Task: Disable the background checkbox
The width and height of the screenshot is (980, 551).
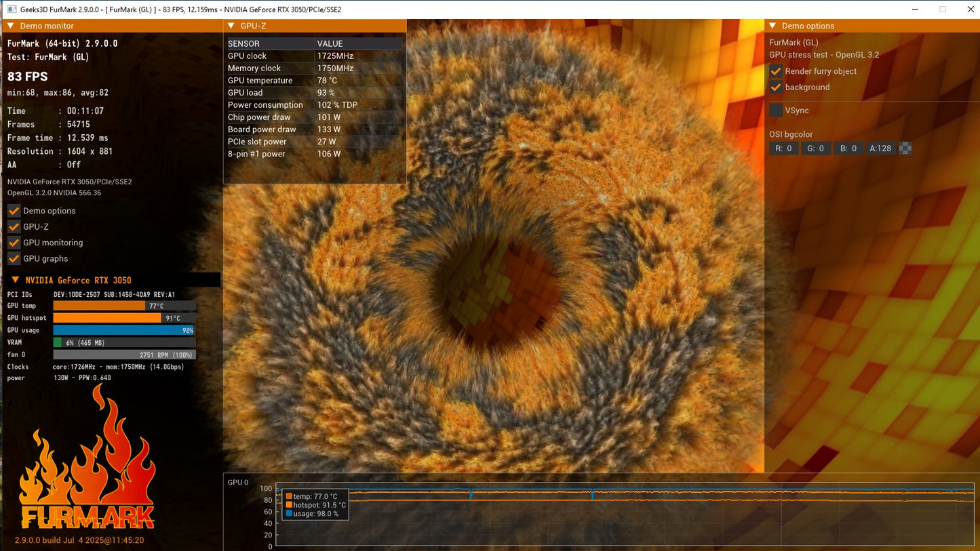Action: click(x=776, y=87)
